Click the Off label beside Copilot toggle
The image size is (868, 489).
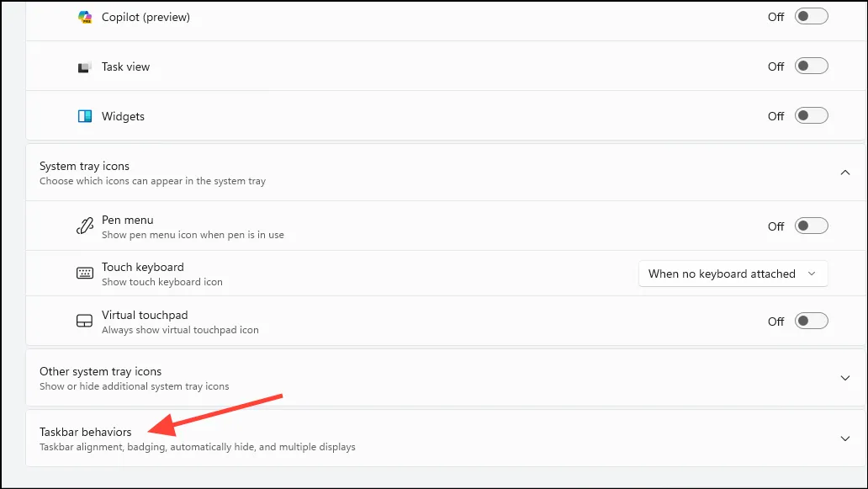(775, 17)
